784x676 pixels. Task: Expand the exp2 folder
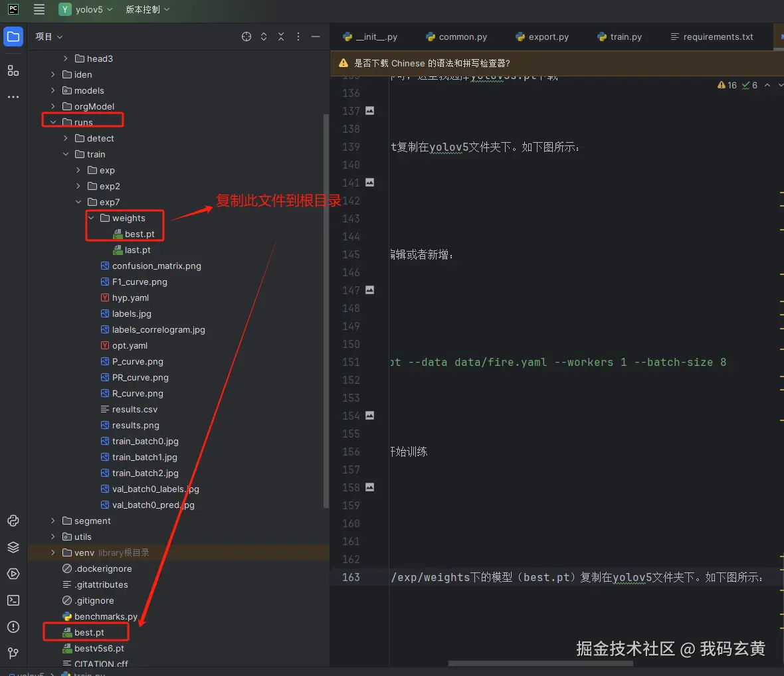78,186
